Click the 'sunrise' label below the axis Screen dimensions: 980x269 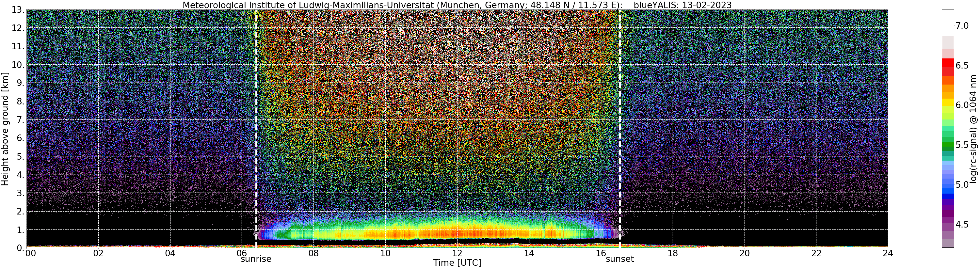(x=256, y=259)
